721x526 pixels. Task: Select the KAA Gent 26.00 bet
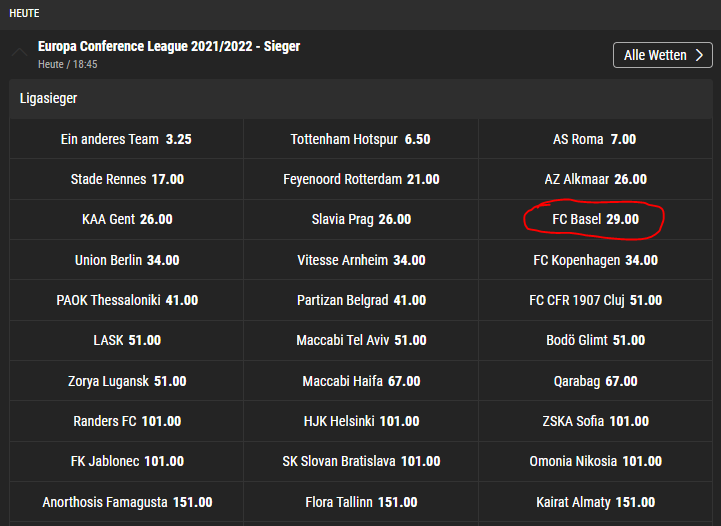pyautogui.click(x=126, y=219)
